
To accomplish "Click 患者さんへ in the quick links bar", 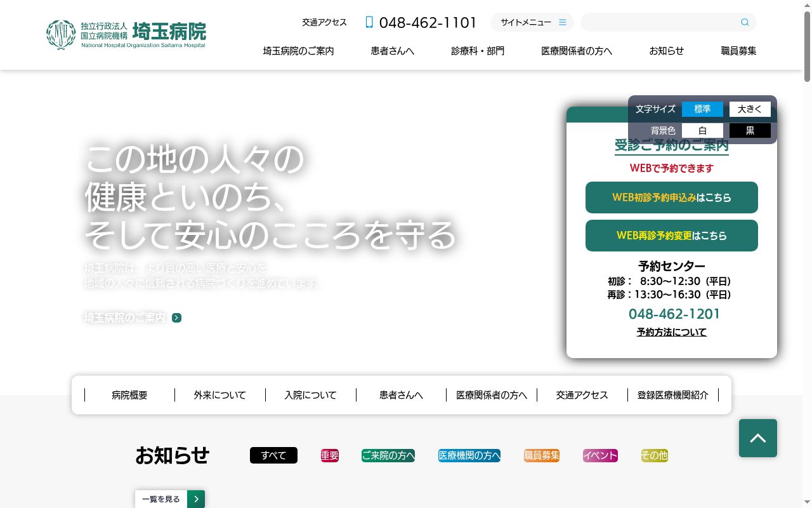I will point(402,395).
